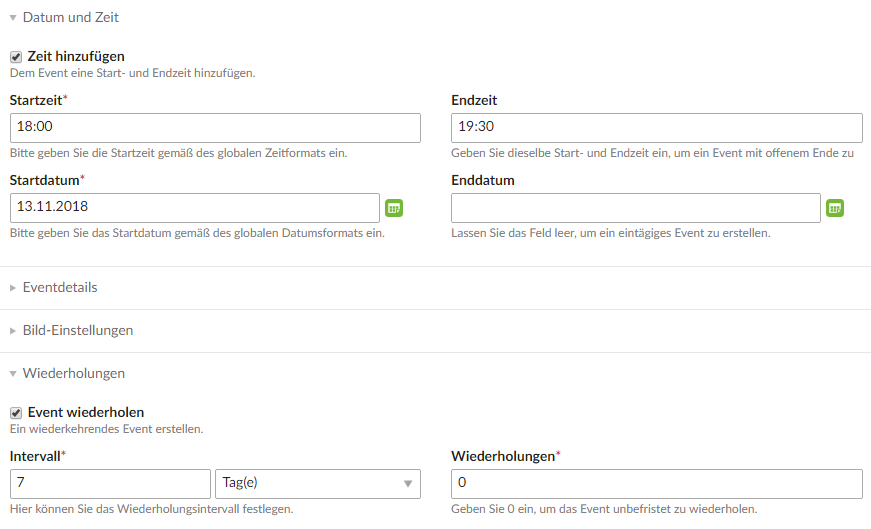
Task: Click the Wiederholungen count field showing 0
Action: (657, 483)
